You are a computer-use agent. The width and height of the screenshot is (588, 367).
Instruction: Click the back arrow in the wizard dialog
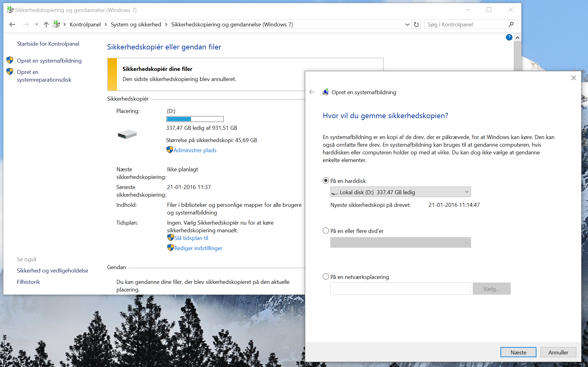click(312, 92)
